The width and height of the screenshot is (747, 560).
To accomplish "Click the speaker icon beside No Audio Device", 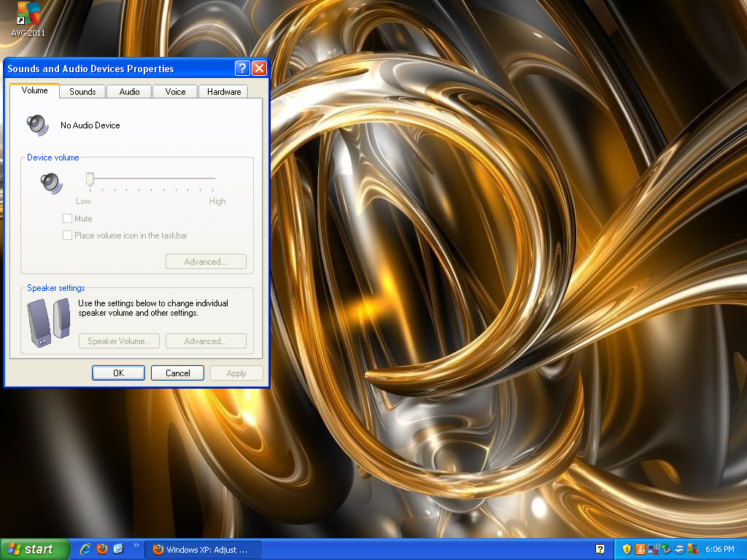I will [x=38, y=125].
